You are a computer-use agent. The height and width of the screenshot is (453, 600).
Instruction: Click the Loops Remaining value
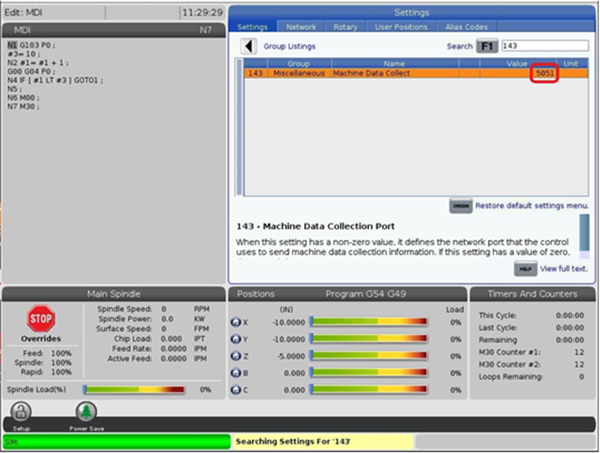coord(581,377)
